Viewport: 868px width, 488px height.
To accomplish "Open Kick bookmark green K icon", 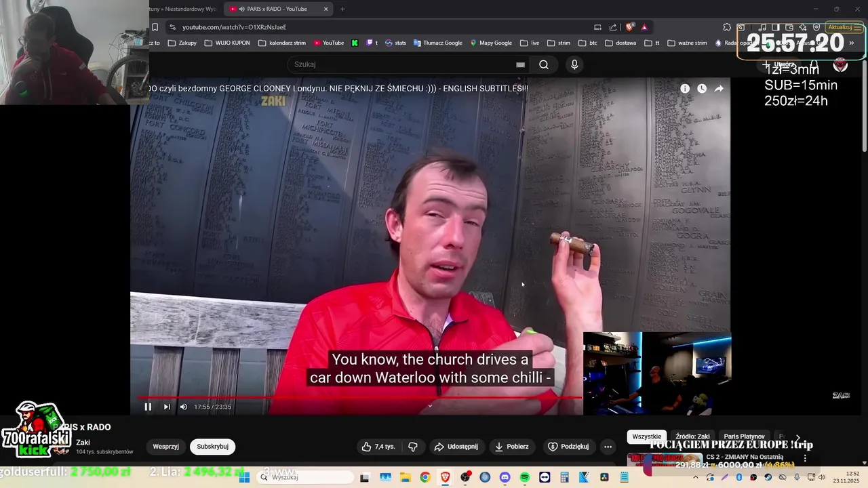I will [355, 43].
